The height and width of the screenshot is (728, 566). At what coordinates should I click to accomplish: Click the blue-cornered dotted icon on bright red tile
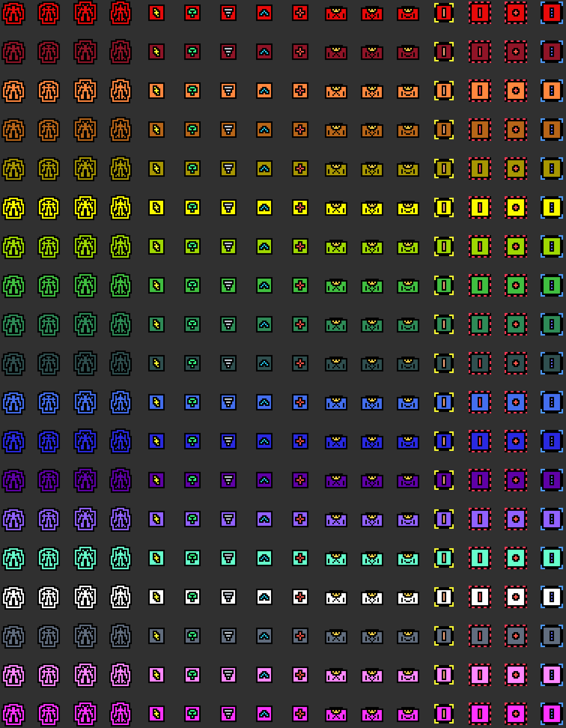[x=552, y=13]
